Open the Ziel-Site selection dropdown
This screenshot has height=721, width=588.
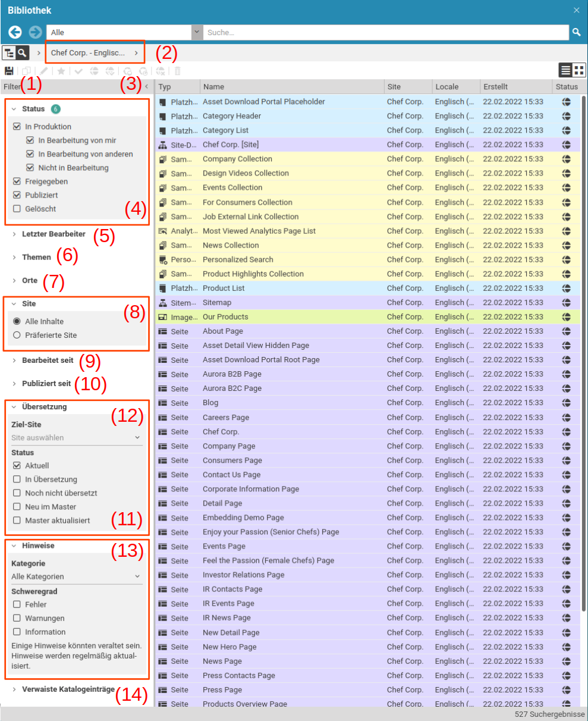coord(77,438)
